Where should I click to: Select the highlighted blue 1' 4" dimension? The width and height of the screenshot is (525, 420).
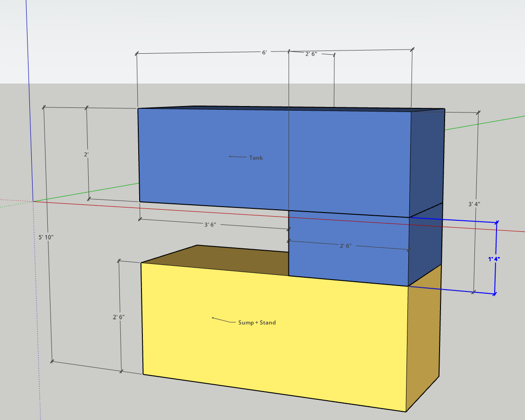point(494,259)
